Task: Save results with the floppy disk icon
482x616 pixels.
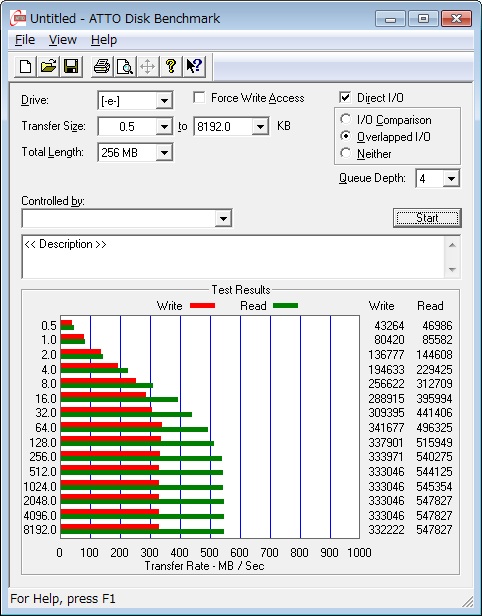Action: pyautogui.click(x=71, y=66)
